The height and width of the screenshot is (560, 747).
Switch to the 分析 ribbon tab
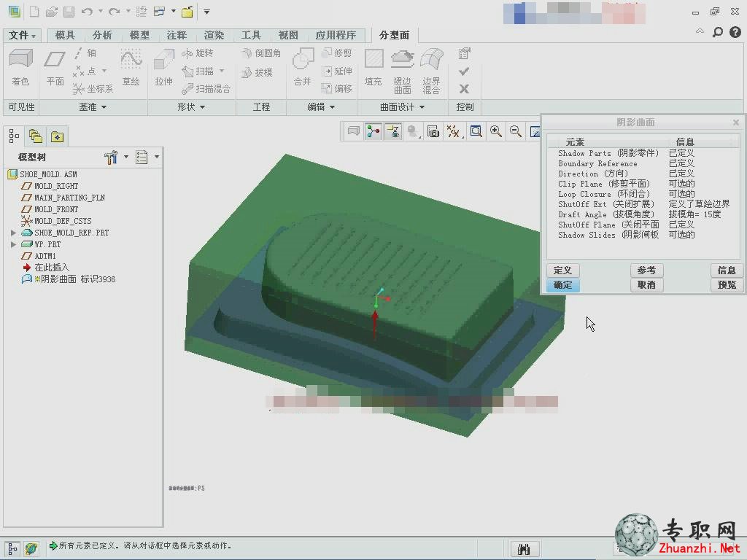coord(102,35)
